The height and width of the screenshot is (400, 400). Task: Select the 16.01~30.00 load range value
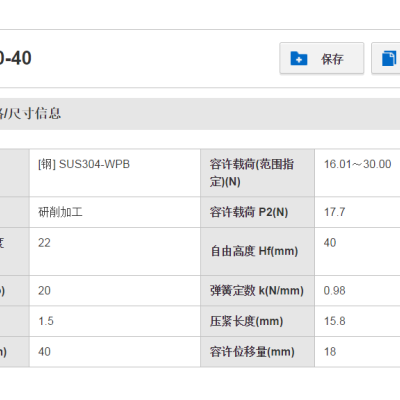click(357, 164)
